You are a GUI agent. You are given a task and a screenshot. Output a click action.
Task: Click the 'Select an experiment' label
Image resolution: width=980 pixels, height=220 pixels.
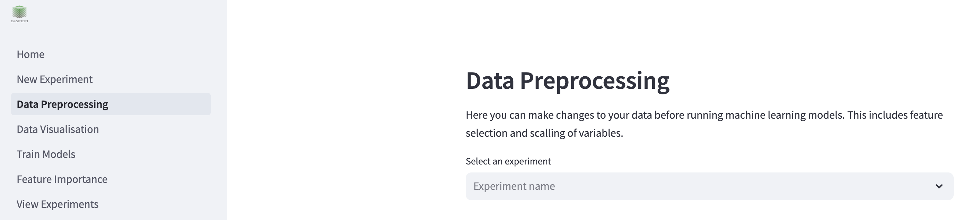508,161
